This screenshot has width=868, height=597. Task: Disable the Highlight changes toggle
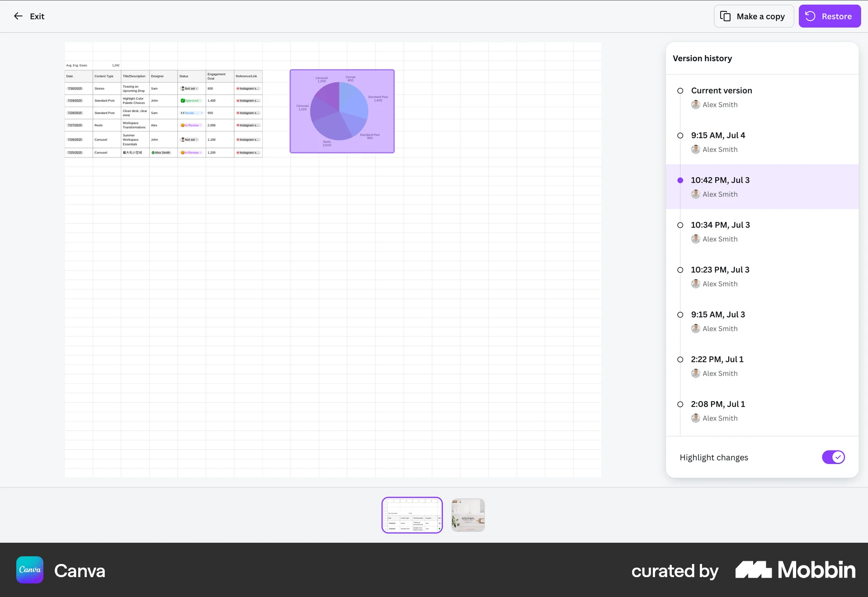pyautogui.click(x=833, y=457)
